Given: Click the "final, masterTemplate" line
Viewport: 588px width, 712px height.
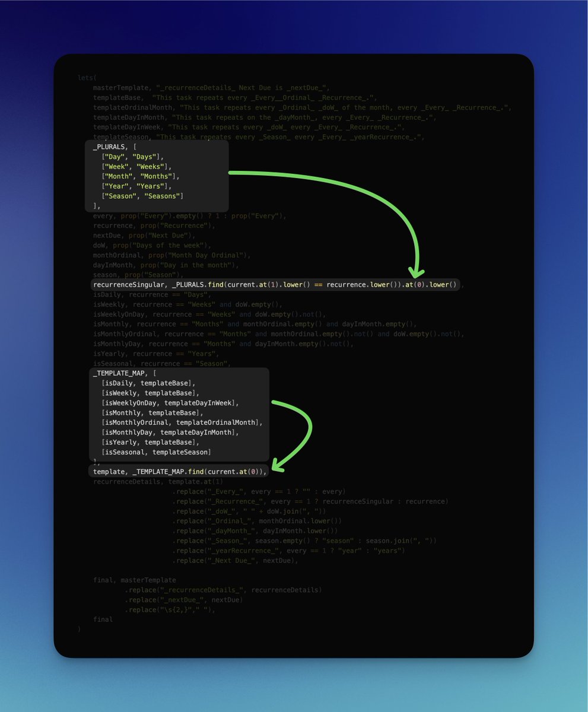Looking at the screenshot, I should tap(134, 580).
